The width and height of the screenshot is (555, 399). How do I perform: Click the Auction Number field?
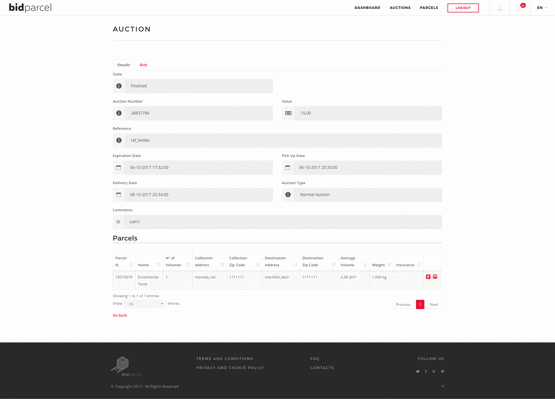[199, 113]
